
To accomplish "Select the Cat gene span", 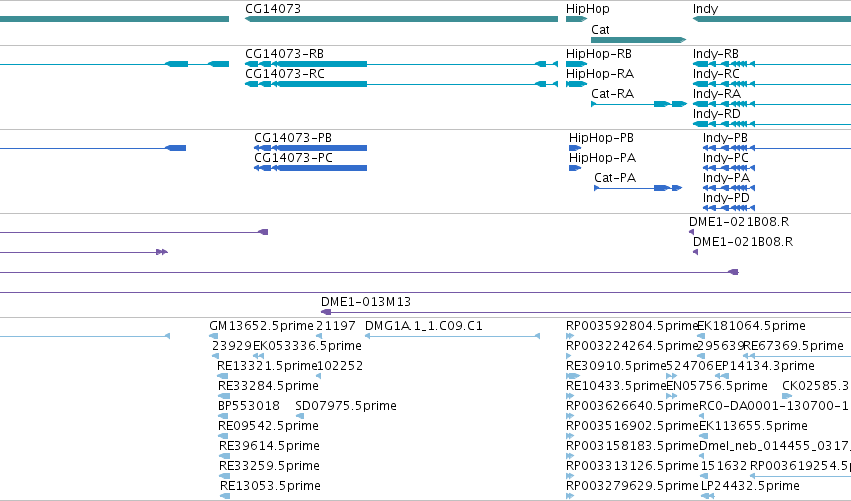I will [x=638, y=40].
